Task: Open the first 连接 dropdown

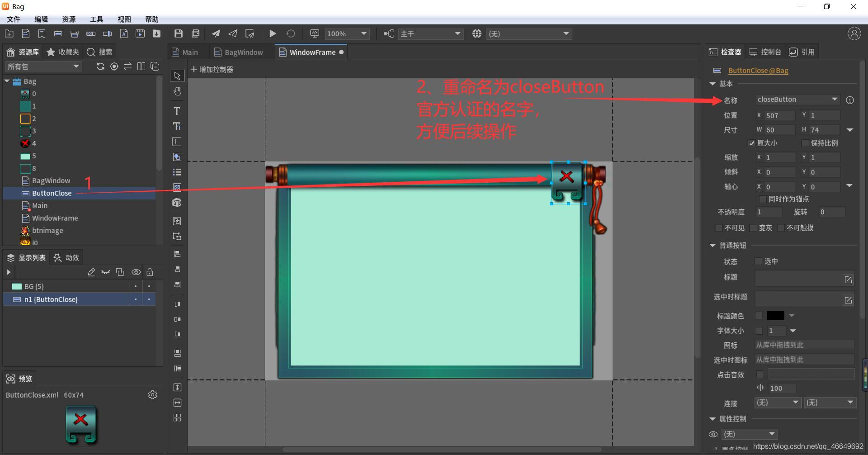Action: [x=778, y=403]
